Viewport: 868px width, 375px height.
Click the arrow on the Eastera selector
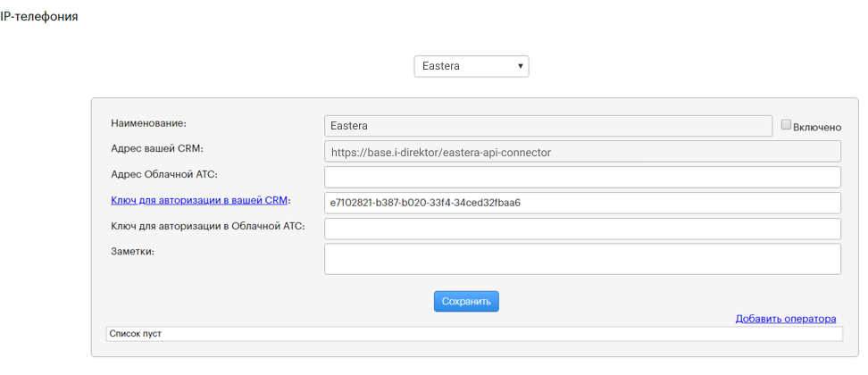[521, 66]
